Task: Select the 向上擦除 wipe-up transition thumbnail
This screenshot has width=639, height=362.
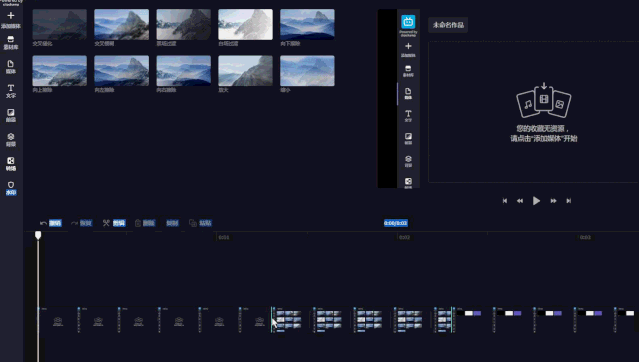Action: 59,71
